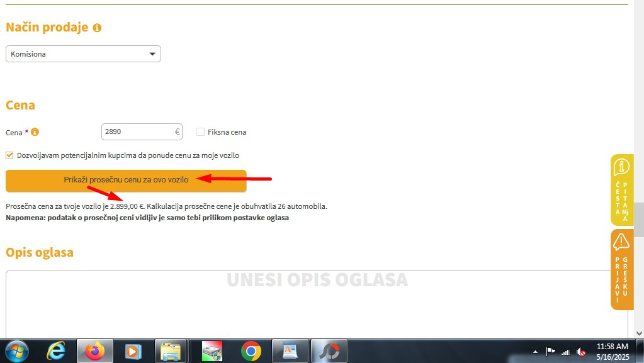Open media player taskbar icon
Screen dimensions: 644x363
[x=133, y=352]
